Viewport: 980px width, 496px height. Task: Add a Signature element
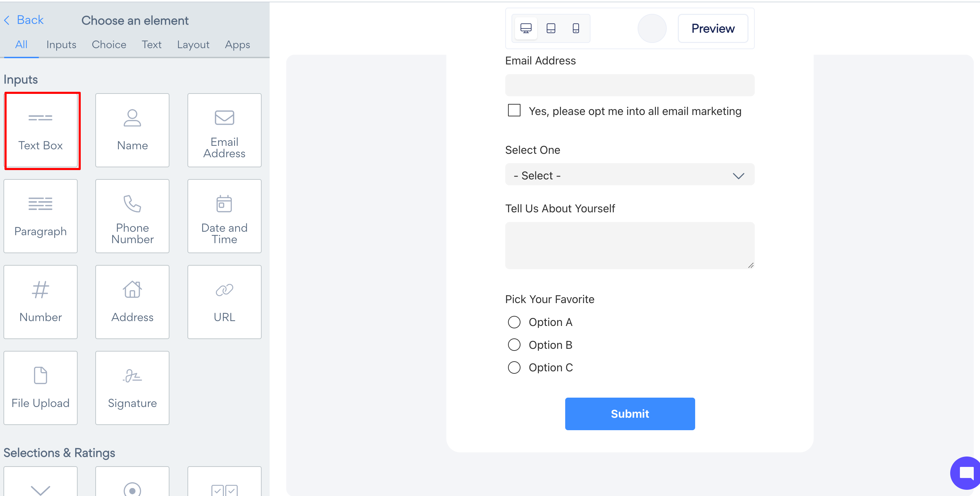[x=132, y=388]
